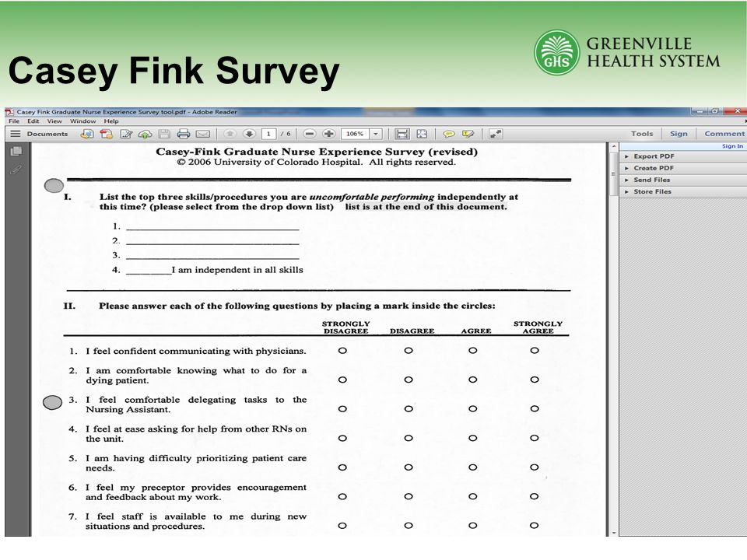This screenshot has height=560, width=747.
Task: Open the zoom level dropdown arrow
Action: (376, 134)
